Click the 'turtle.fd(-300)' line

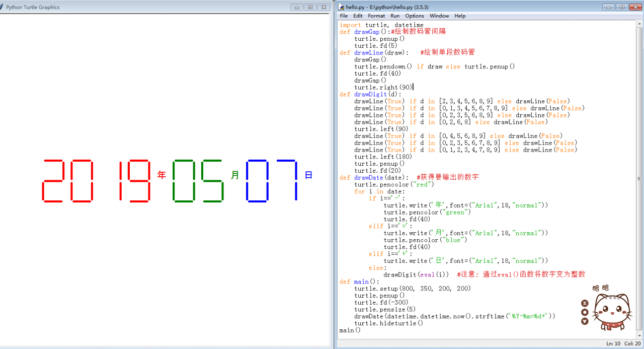tap(381, 302)
